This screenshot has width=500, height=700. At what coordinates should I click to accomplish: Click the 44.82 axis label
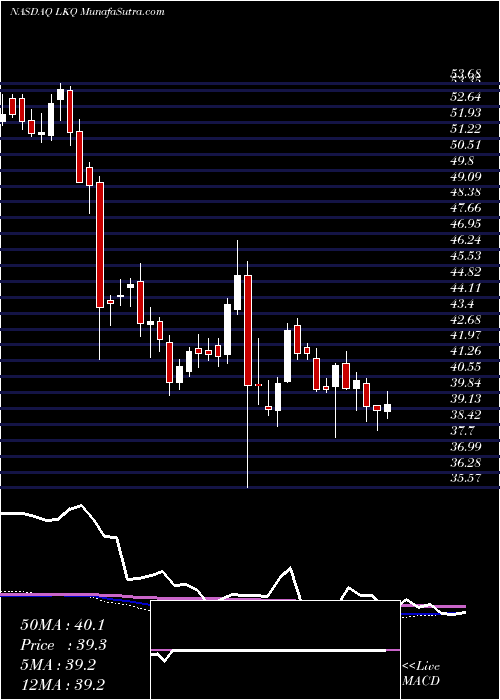(x=466, y=272)
